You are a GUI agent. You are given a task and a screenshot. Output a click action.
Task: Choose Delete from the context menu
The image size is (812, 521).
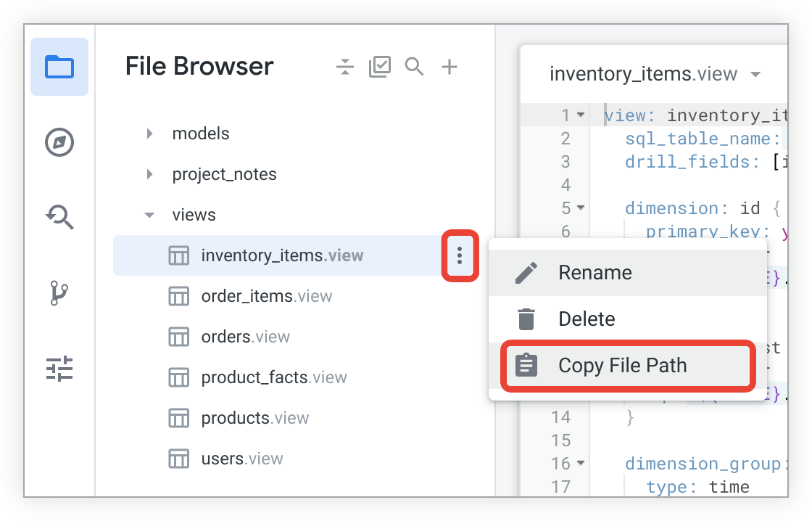click(x=586, y=319)
